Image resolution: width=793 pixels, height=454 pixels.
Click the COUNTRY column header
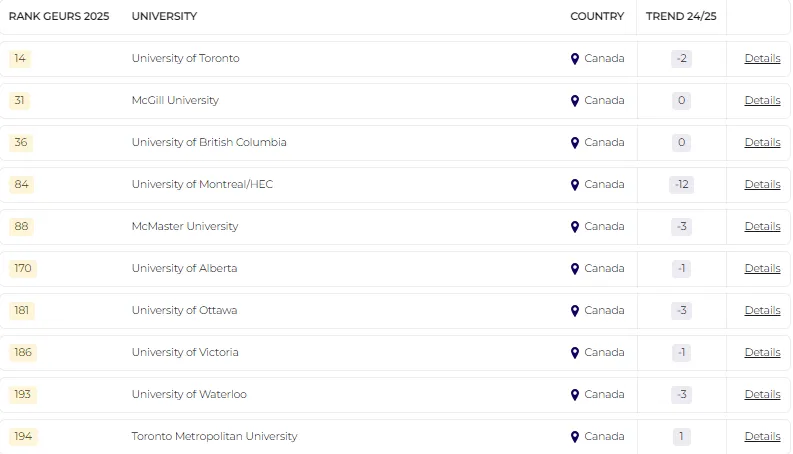pyautogui.click(x=597, y=16)
